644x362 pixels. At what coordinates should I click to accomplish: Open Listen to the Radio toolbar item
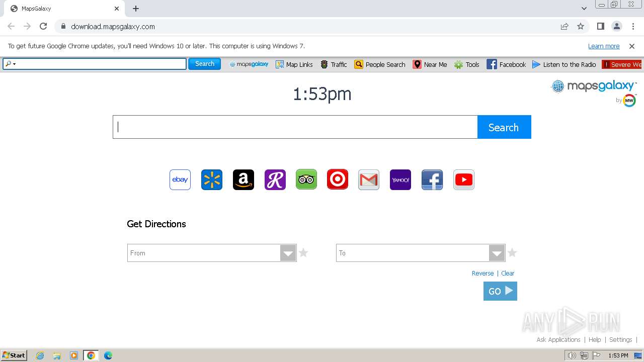tap(564, 64)
